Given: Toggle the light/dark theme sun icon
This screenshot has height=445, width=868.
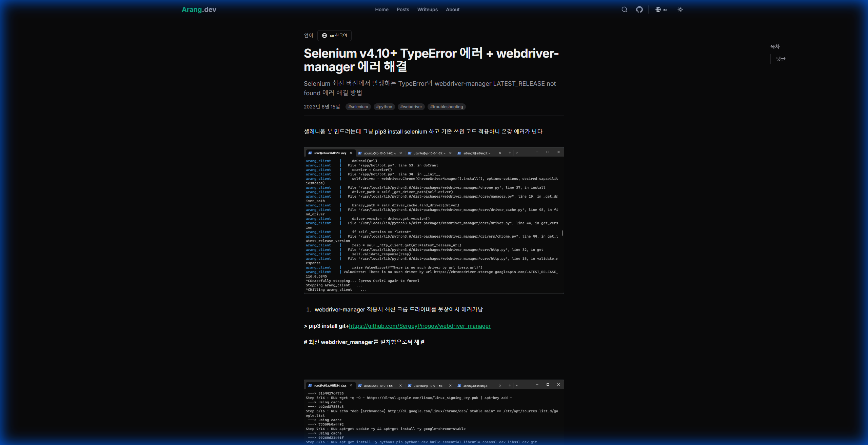Looking at the screenshot, I should [680, 9].
